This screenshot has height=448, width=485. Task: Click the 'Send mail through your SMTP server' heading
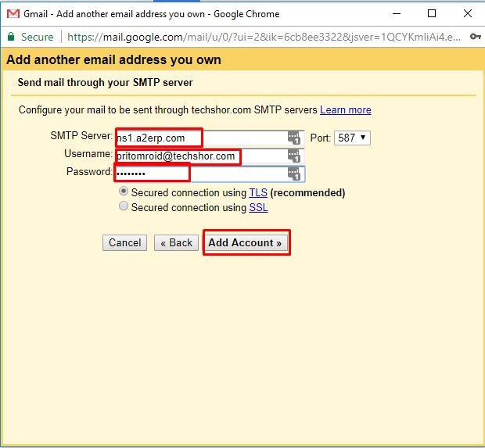[105, 83]
